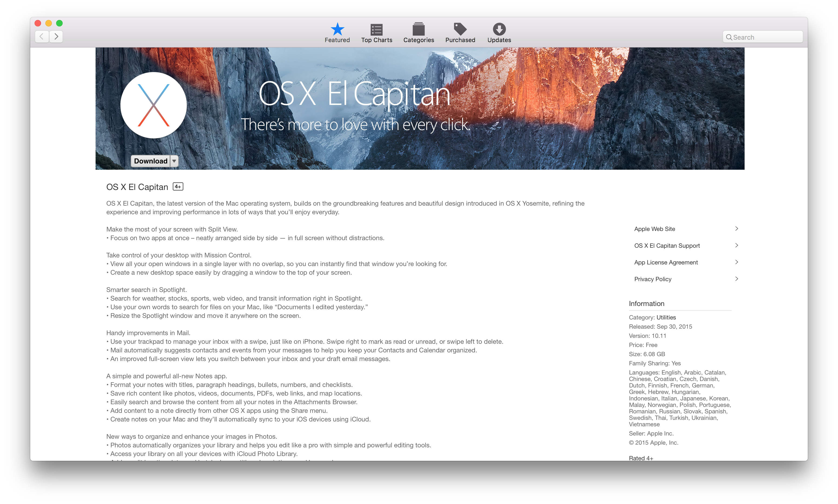
Task: Close the App Store window
Action: [38, 23]
